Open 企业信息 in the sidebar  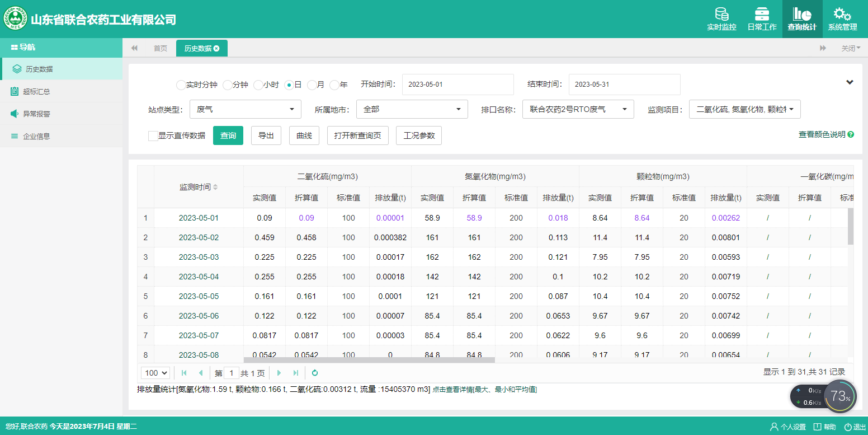click(61, 136)
